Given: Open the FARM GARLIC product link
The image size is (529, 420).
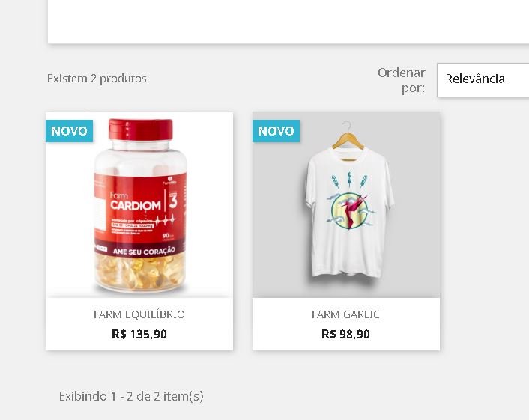Looking at the screenshot, I should 346,314.
